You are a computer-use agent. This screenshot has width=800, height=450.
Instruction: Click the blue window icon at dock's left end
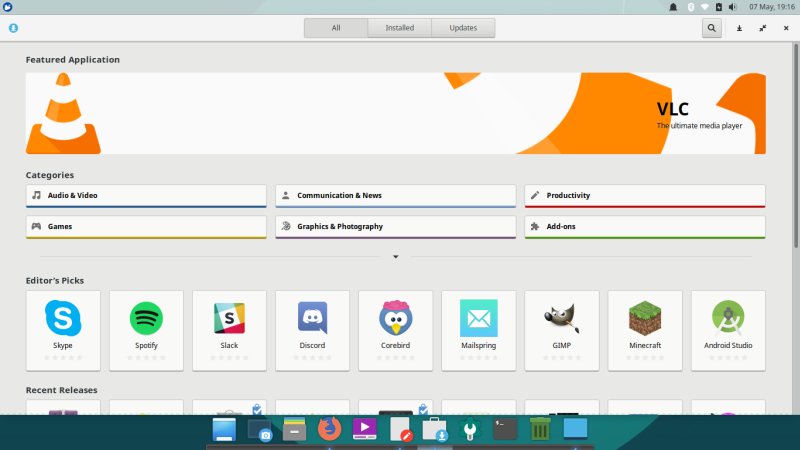[x=224, y=429]
